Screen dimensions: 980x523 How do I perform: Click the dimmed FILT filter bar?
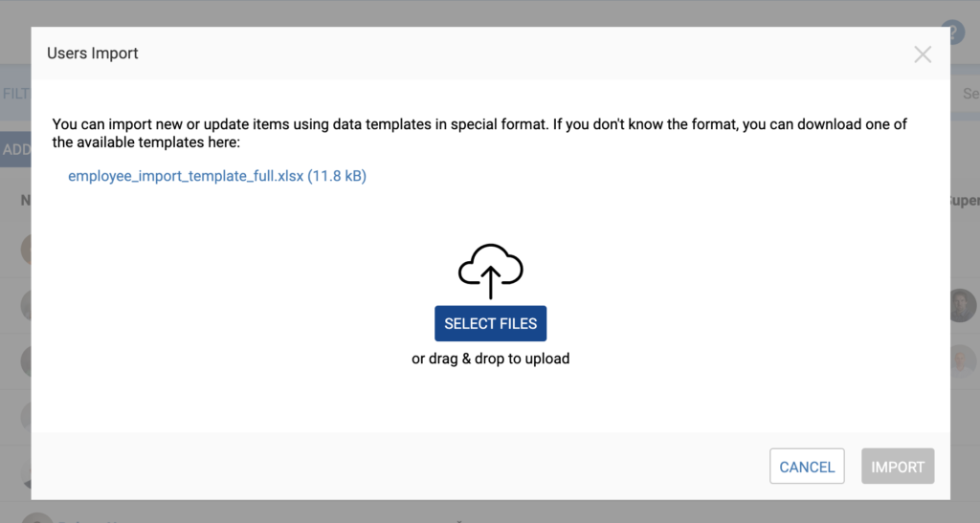click(x=15, y=94)
